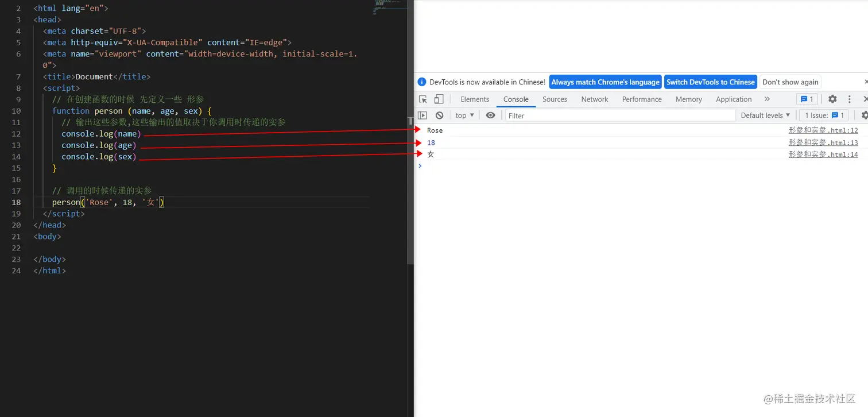Click the comment 在创建函数的时候 先定义一些 形参
Image resolution: width=868 pixels, height=417 pixels.
pos(128,99)
